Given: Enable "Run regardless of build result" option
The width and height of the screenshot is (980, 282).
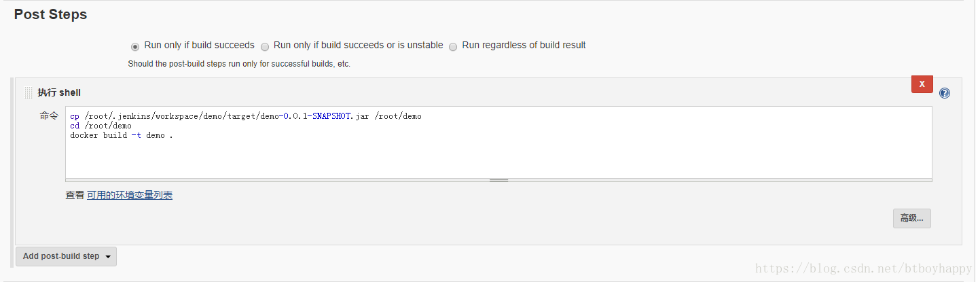Looking at the screenshot, I should click(x=453, y=46).
